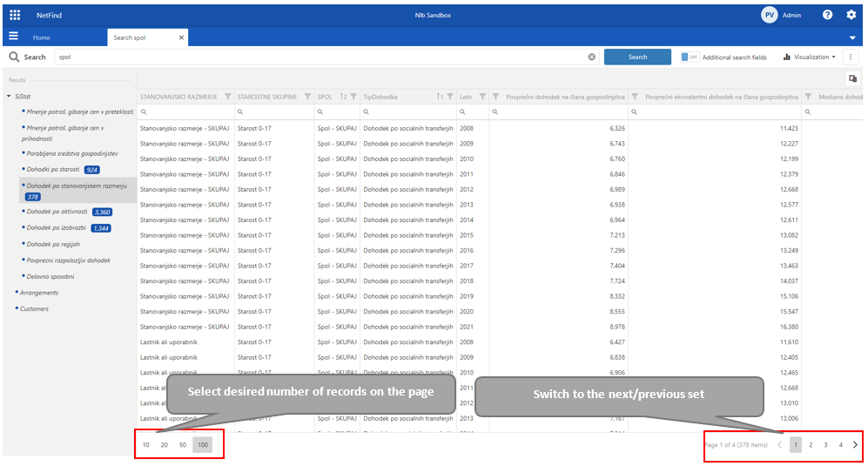Collapse the SiStat tree node

click(9, 96)
